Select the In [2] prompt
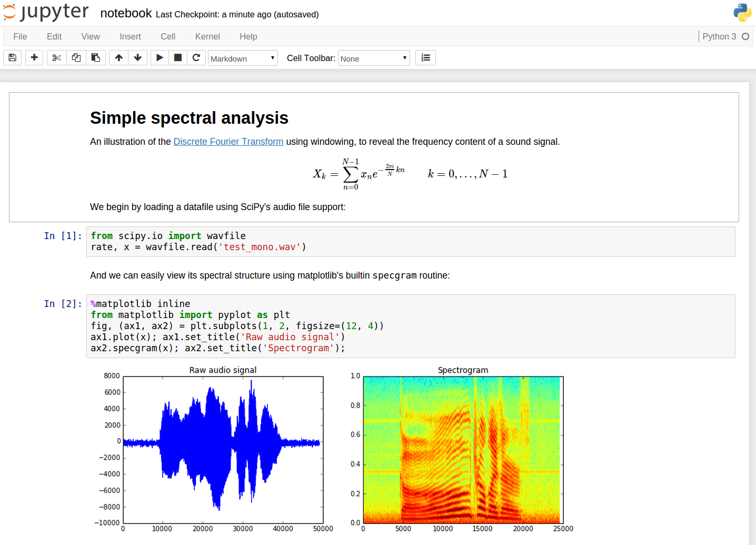 pyautogui.click(x=63, y=304)
